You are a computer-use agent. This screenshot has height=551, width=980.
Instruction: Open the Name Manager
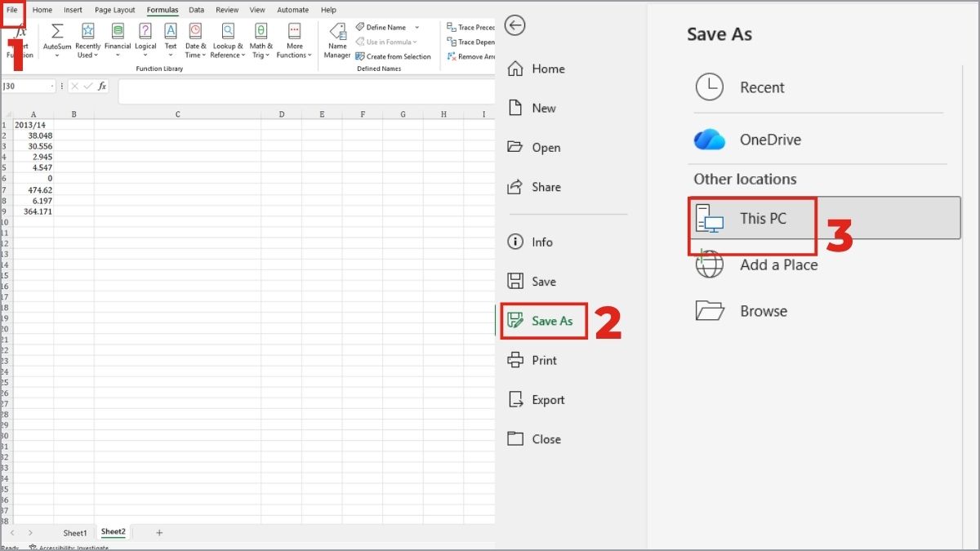pyautogui.click(x=337, y=40)
